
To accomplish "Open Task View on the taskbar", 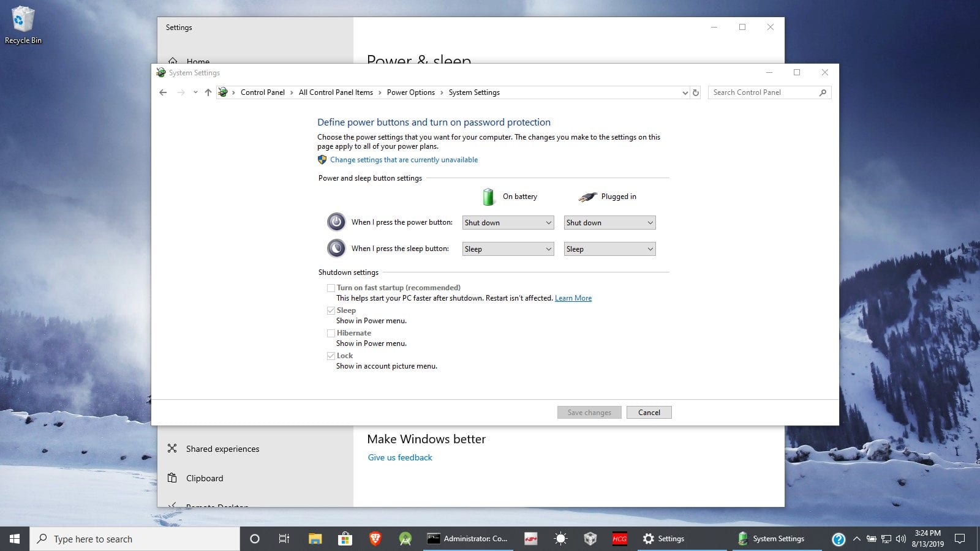I will pos(284,539).
